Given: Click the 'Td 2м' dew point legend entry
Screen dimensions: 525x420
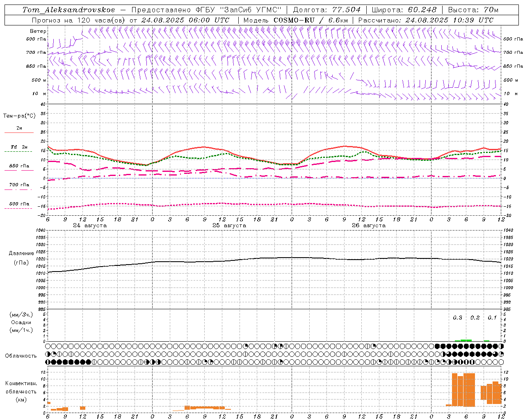Looking at the screenshot, I should (19, 147).
